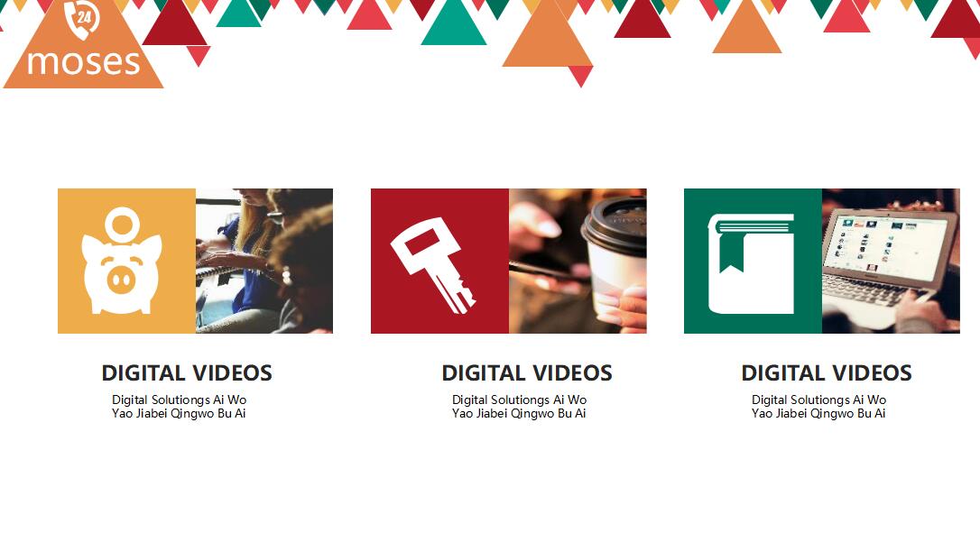Viewport: 980px width, 542px height.
Task: Select the first DIGITAL VIDEOS heading
Action: 187,373
